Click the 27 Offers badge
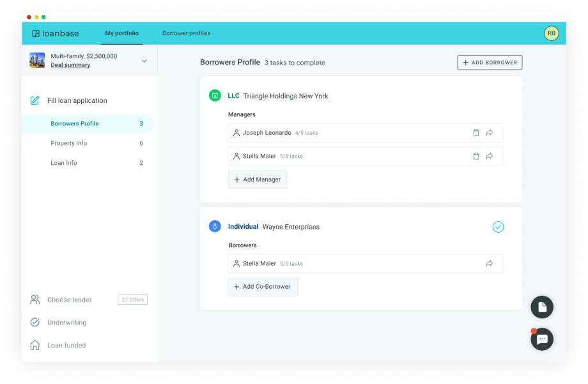Screen dimensions: 588x384 (133, 300)
